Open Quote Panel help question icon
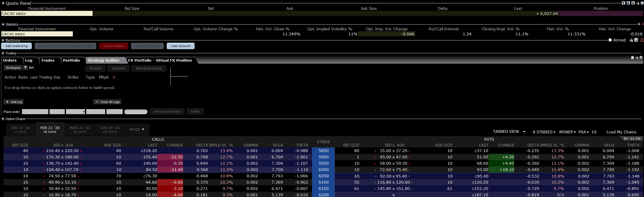The image size is (644, 197). [642, 3]
